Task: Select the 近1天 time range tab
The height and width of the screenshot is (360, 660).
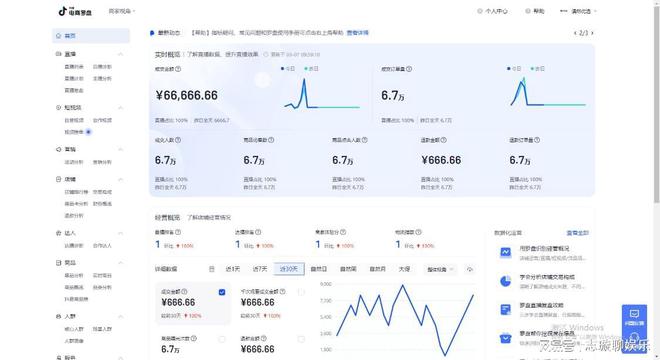Action: (x=232, y=269)
